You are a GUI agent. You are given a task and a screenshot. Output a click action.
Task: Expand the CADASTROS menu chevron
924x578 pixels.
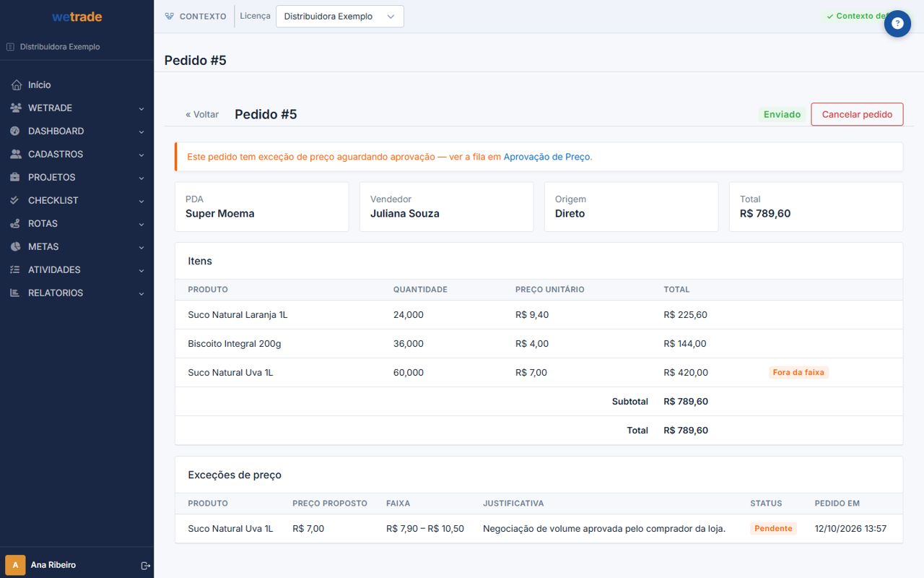click(141, 155)
